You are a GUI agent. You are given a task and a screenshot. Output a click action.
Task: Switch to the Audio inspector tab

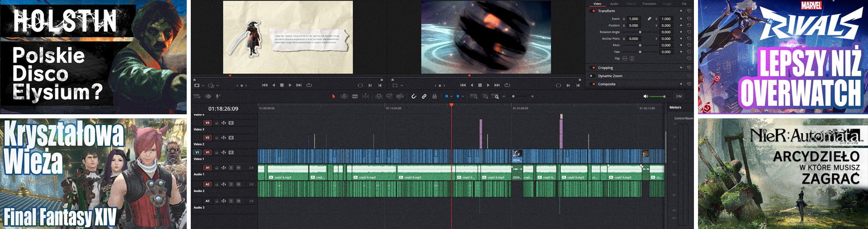[614, 4]
